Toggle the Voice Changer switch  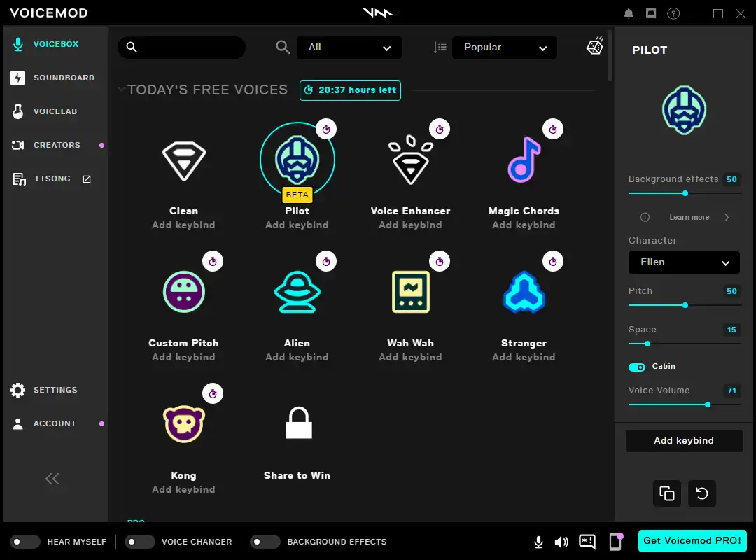139,542
